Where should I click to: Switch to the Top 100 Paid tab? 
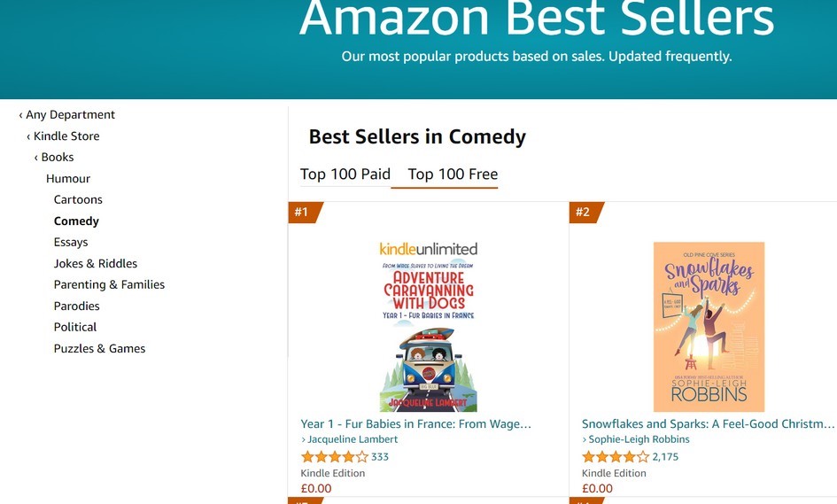(345, 174)
